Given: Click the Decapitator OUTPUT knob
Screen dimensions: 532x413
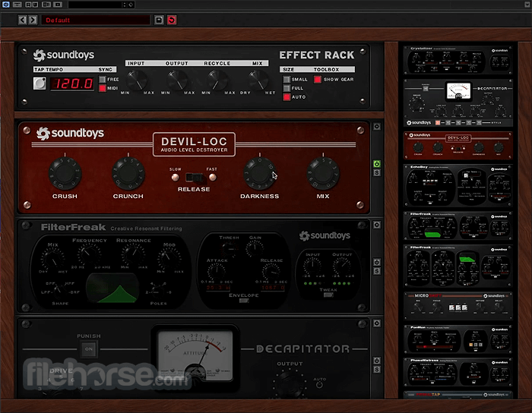Looking at the screenshot, I should [289, 383].
